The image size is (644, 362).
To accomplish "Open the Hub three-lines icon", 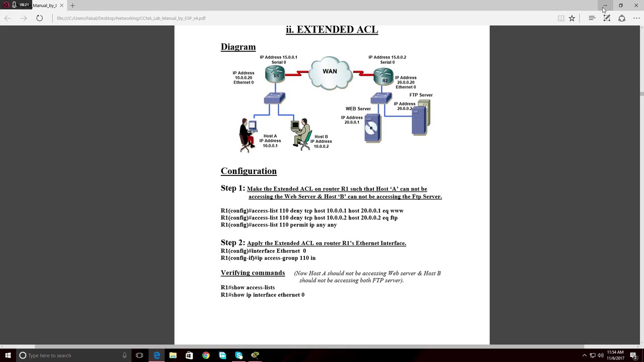I will 592,18.
